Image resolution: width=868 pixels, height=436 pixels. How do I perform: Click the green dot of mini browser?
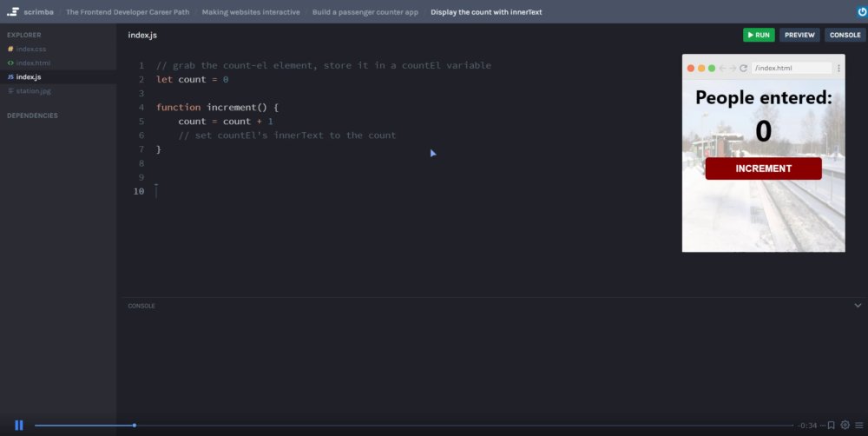pyautogui.click(x=712, y=68)
